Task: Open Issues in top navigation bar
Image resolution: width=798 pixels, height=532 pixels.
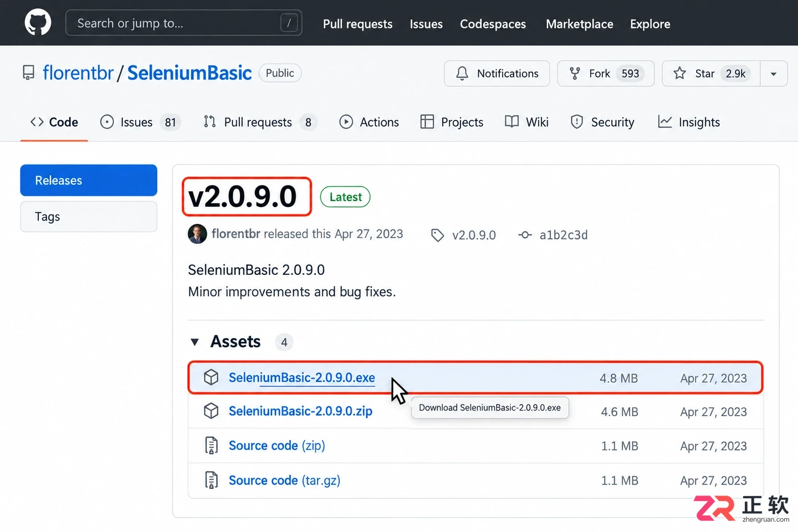Action: (426, 24)
